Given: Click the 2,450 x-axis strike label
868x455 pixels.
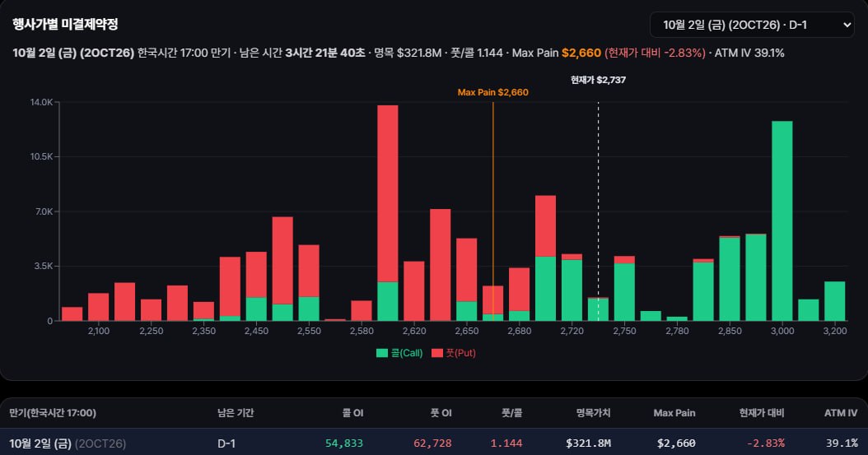Looking at the screenshot, I should (256, 331).
